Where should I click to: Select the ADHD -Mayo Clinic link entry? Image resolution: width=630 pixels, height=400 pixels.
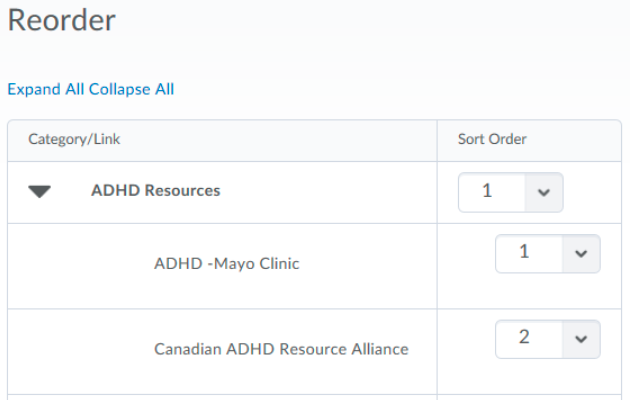tap(227, 265)
